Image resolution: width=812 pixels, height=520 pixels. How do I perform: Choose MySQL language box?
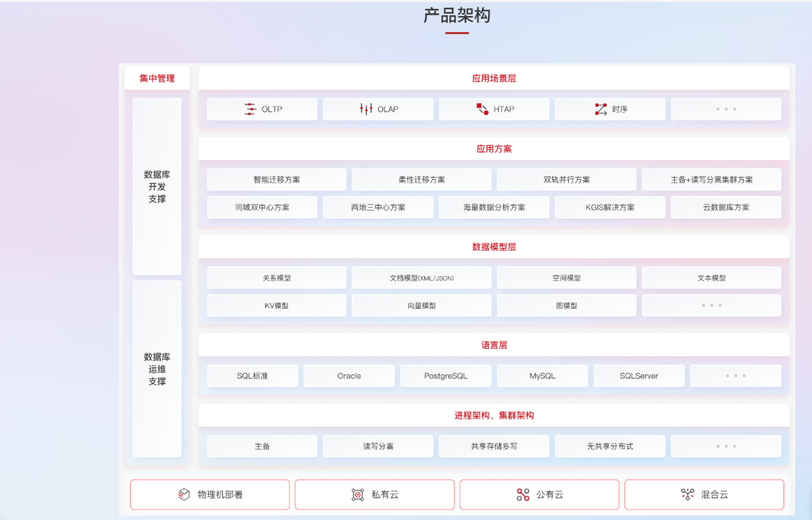[542, 376]
